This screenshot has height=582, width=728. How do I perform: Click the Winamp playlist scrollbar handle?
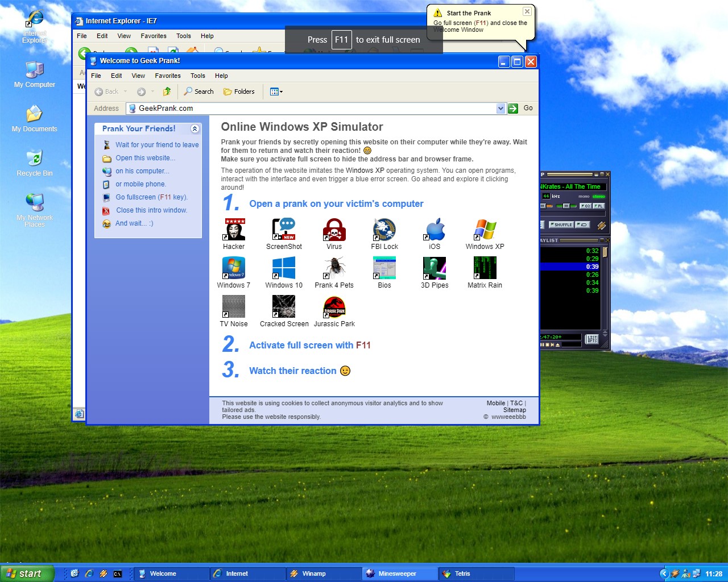pyautogui.click(x=605, y=252)
